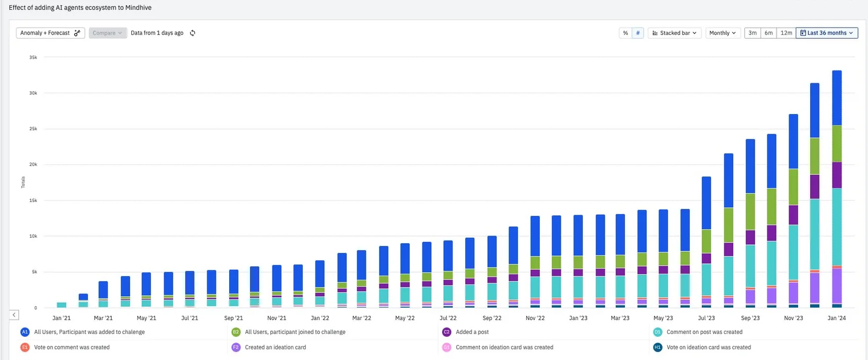Select the 12m time range tab
868x360 pixels.
(x=786, y=32)
